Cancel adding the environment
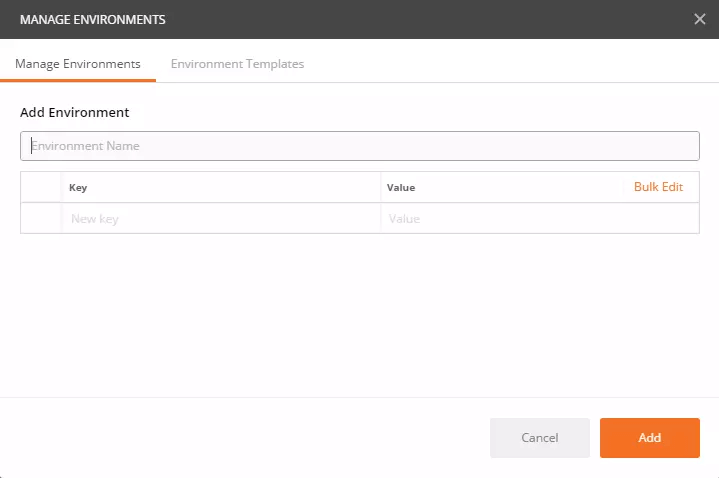 point(540,438)
